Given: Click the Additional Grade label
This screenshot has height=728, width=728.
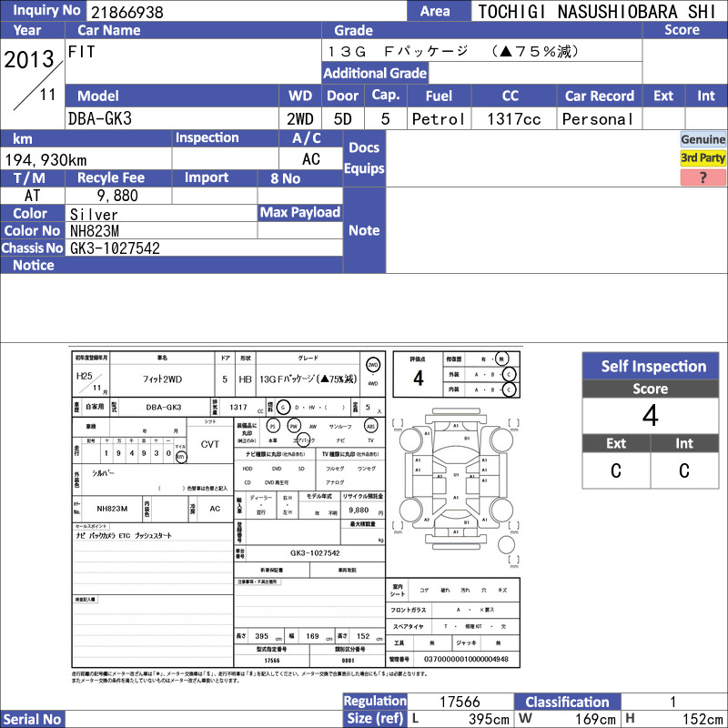Looking at the screenshot, I should tap(375, 73).
